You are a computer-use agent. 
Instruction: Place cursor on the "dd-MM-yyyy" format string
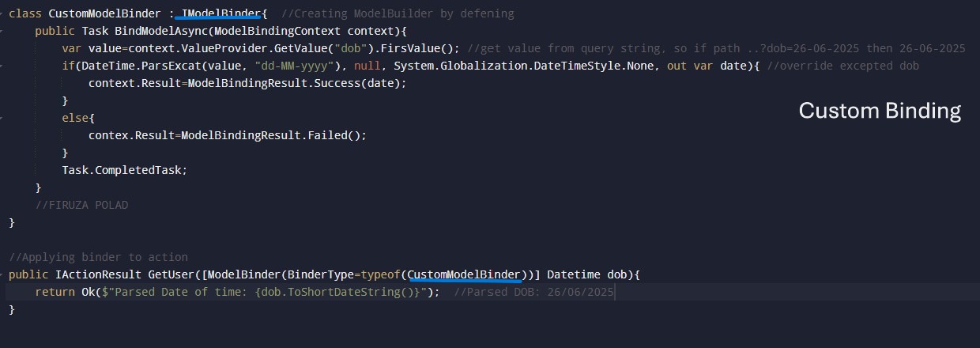point(288,66)
